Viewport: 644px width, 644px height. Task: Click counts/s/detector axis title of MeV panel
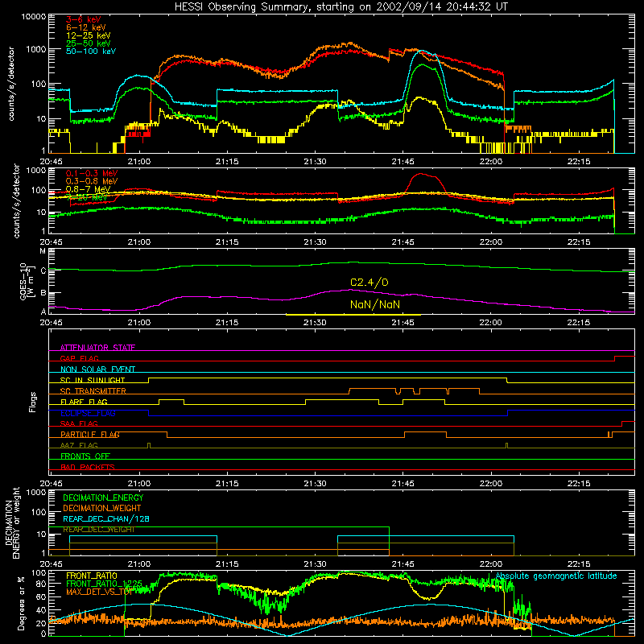16,200
